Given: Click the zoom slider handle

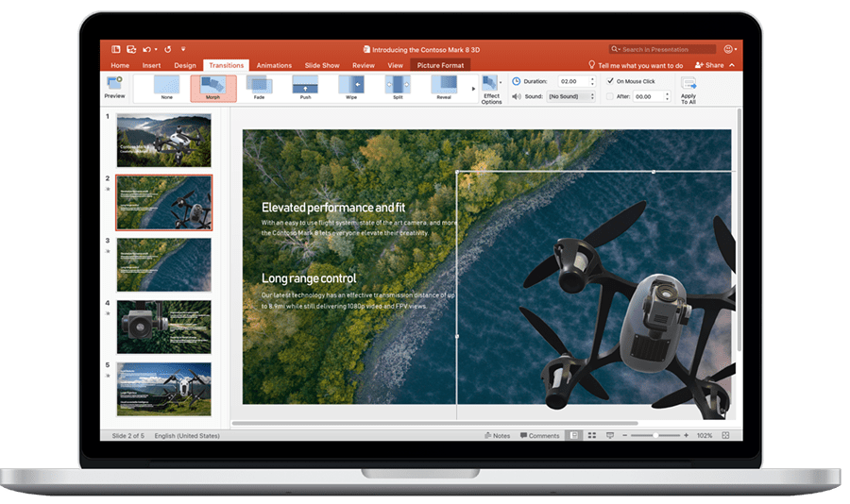Looking at the screenshot, I should 655,435.
